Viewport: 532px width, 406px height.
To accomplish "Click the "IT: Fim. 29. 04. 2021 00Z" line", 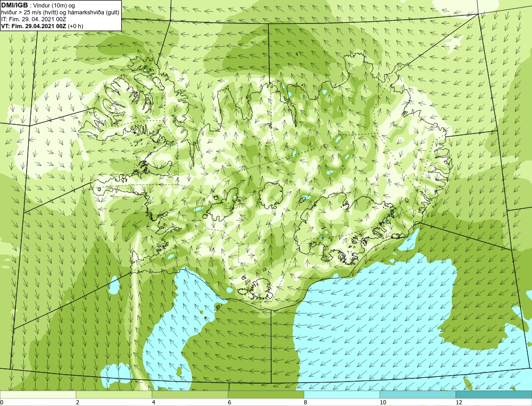I will [33, 19].
